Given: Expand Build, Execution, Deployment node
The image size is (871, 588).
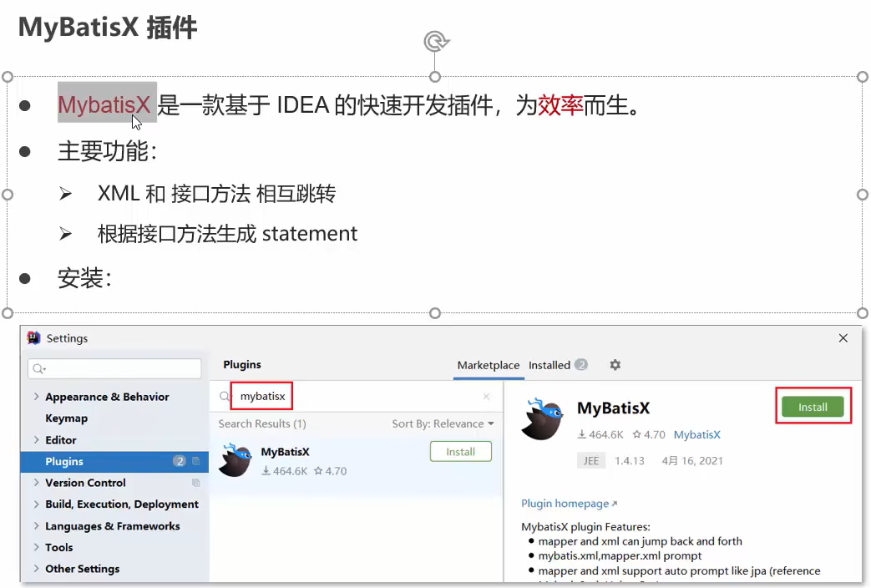Looking at the screenshot, I should (x=36, y=504).
